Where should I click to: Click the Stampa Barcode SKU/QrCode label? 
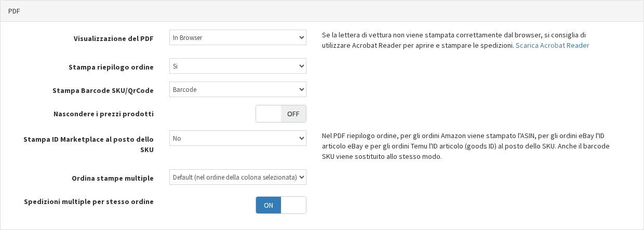103,90
